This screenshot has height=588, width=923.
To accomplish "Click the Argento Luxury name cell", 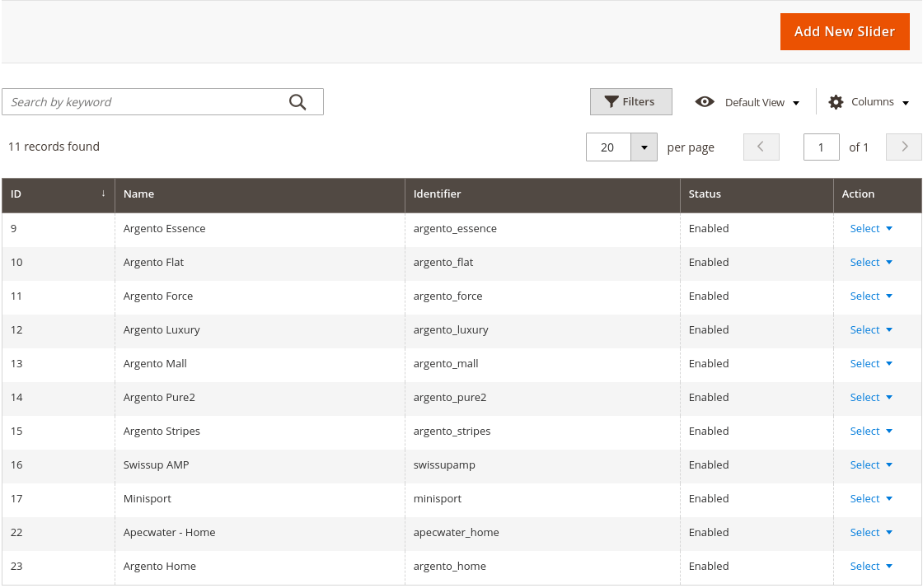I will click(260, 330).
